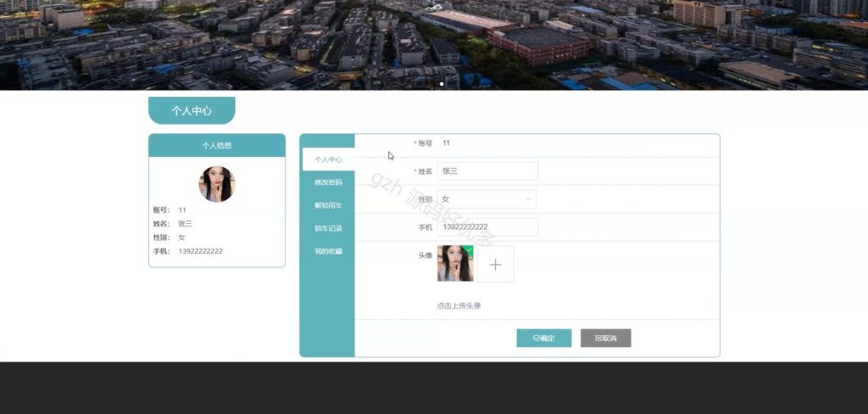Click the 个人信息 panel header
This screenshot has height=414, width=868.
pos(217,146)
